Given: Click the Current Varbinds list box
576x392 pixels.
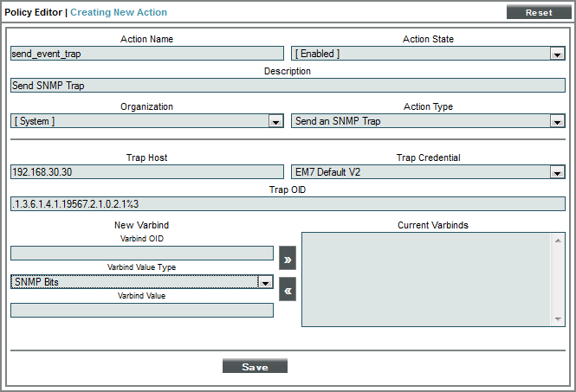Looking at the screenshot, I should click(427, 279).
